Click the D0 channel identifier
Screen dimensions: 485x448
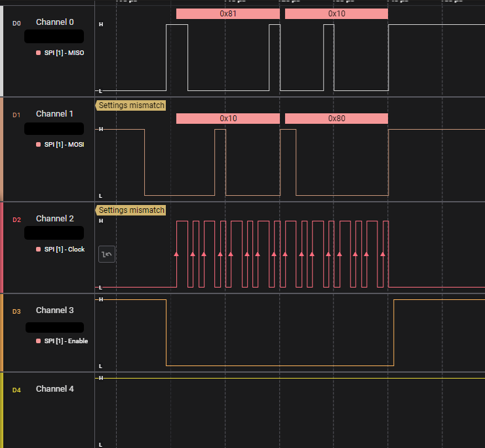pos(16,24)
